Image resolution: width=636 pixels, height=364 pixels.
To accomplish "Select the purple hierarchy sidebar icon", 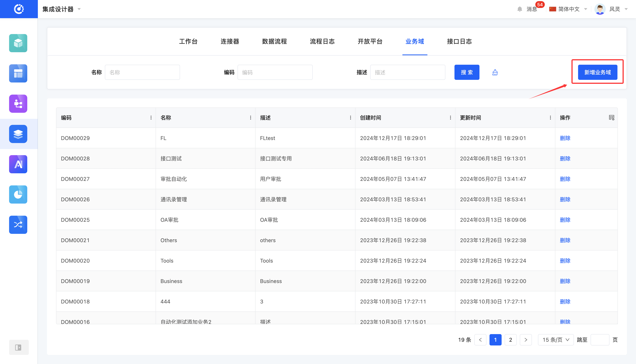I will point(18,103).
